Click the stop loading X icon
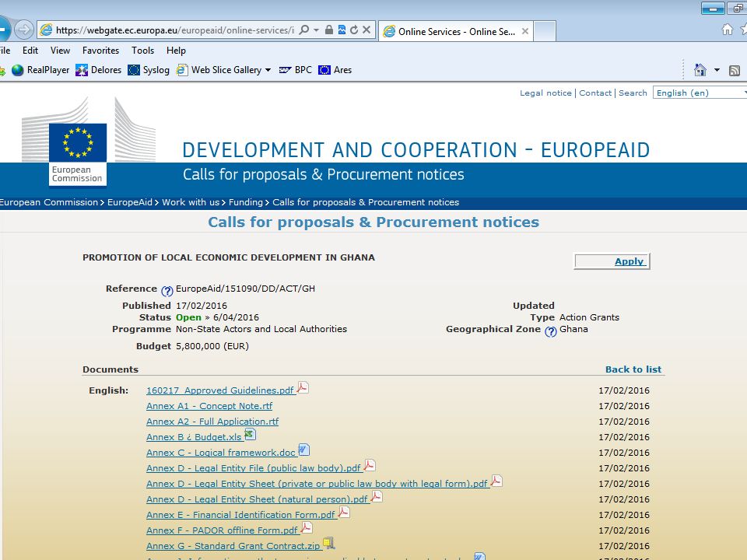 (x=366, y=30)
